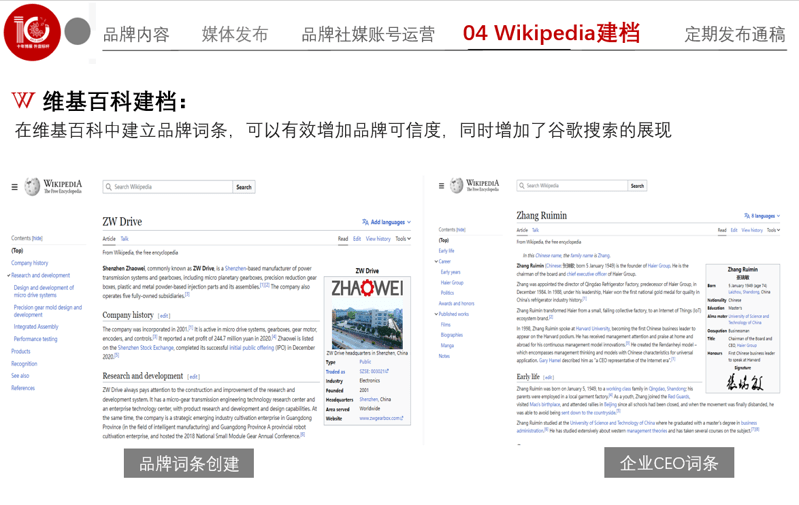
Task: Collapse Published works section in contents
Action: [x=436, y=314]
